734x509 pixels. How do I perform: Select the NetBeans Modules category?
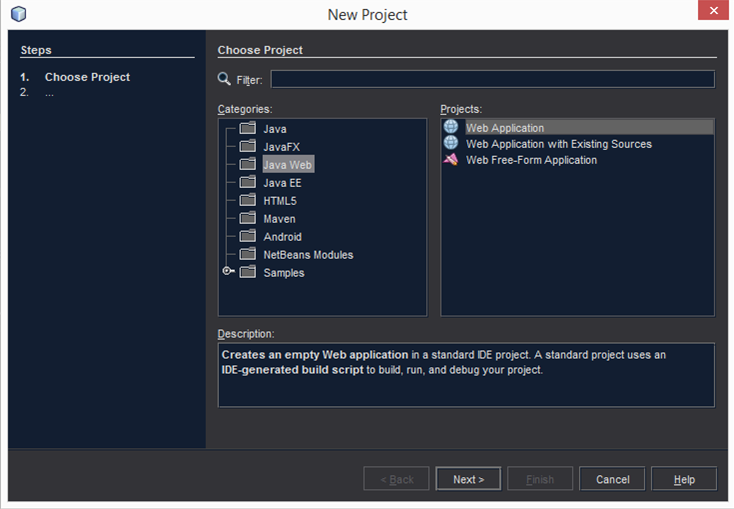(x=308, y=255)
